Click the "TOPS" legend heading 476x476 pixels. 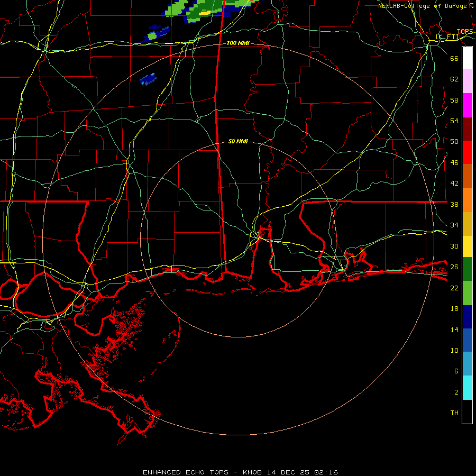click(465, 32)
